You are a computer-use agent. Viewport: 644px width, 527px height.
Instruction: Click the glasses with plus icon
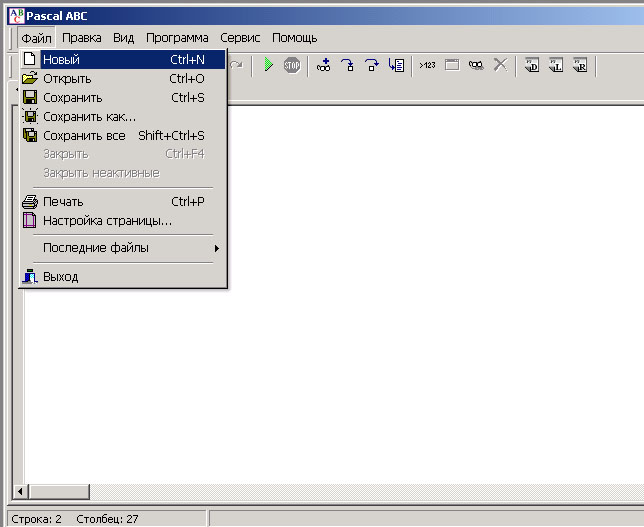click(x=324, y=65)
